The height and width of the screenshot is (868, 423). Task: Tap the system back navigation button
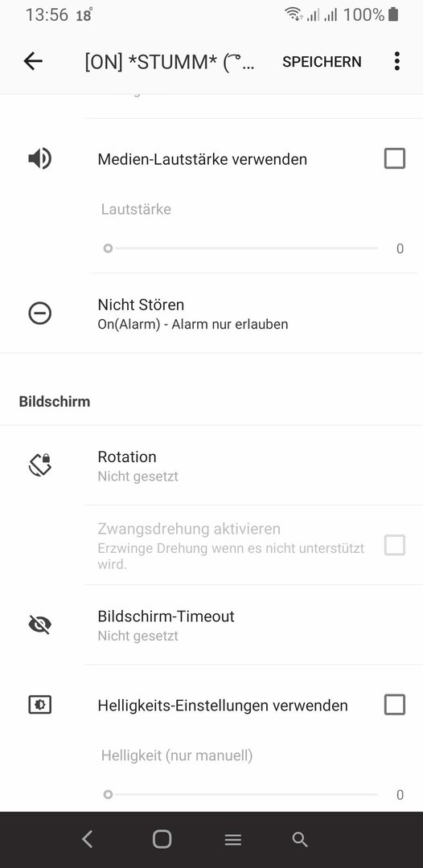[x=87, y=840]
